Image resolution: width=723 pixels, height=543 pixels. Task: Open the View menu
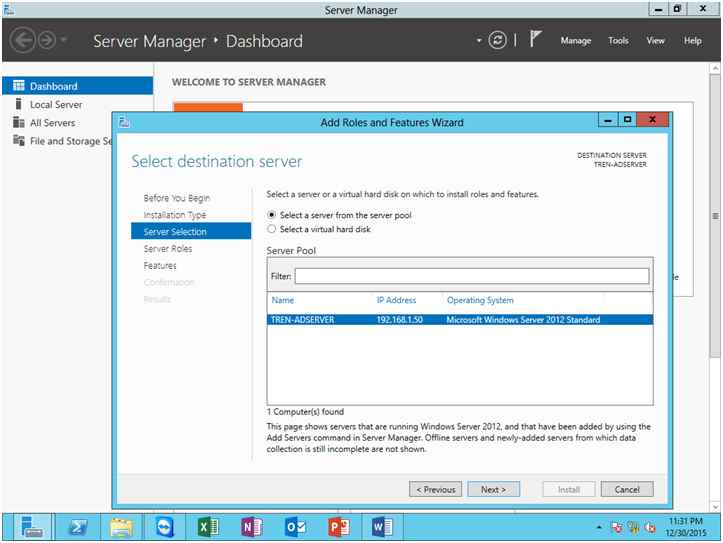[655, 41]
